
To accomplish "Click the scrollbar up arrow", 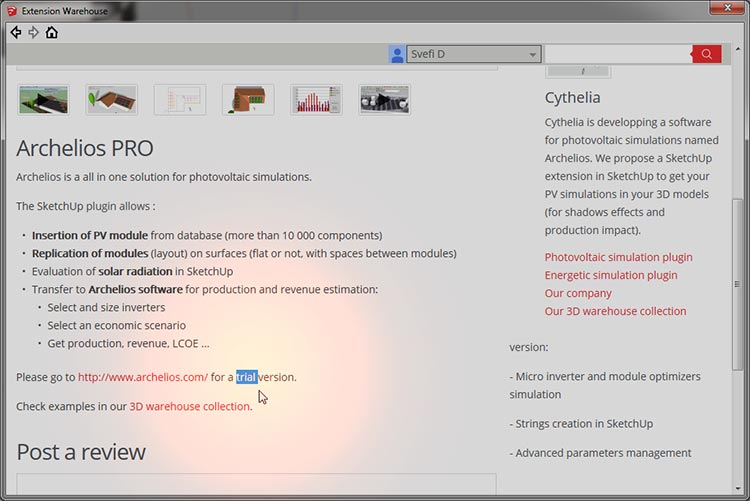I will coord(738,49).
